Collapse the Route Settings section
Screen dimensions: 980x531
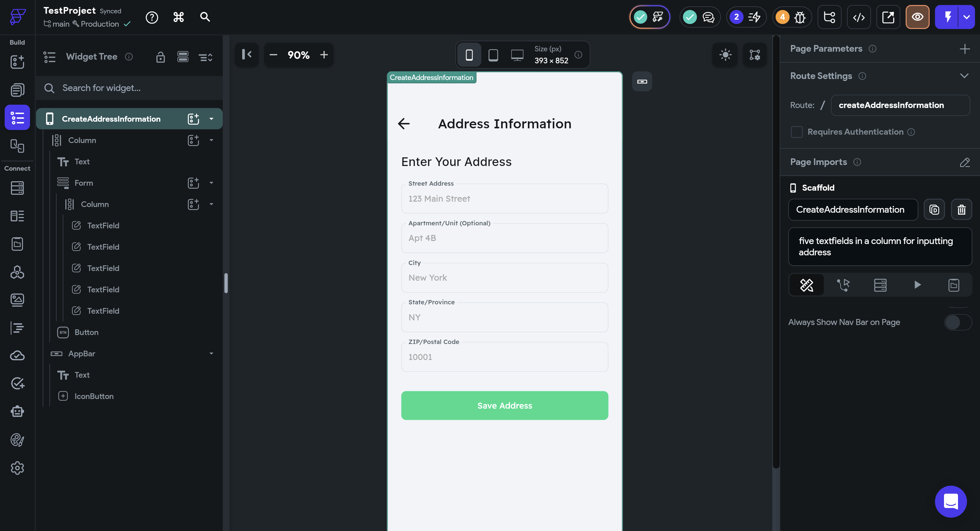pos(964,76)
